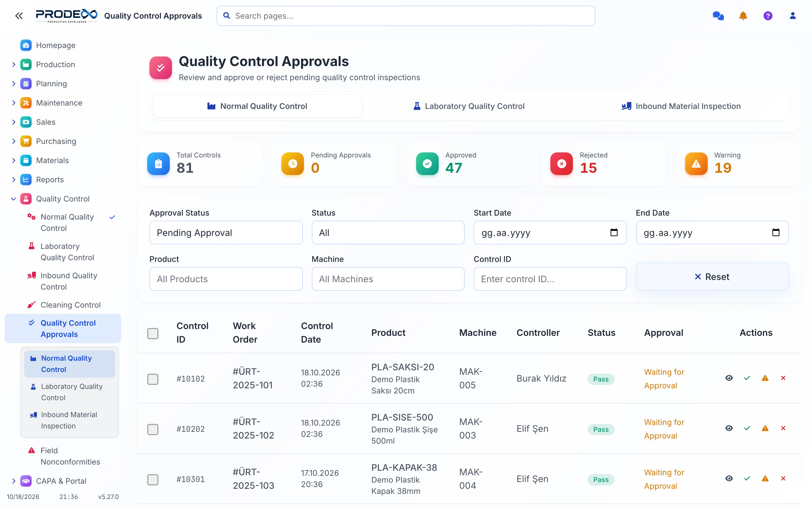Click the Approved checkmark card icon

427,164
